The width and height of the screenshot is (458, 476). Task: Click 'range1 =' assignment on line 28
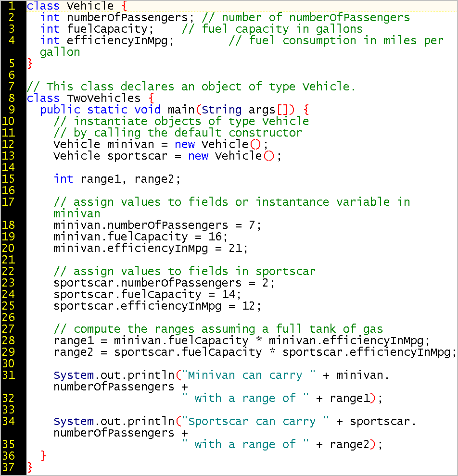click(x=80, y=340)
